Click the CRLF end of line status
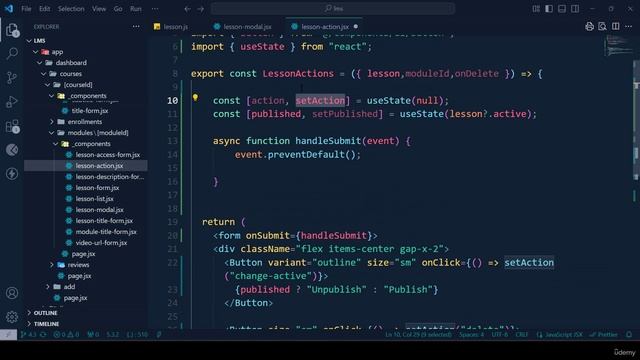Screen dimensions: 640x360 (x=521, y=335)
